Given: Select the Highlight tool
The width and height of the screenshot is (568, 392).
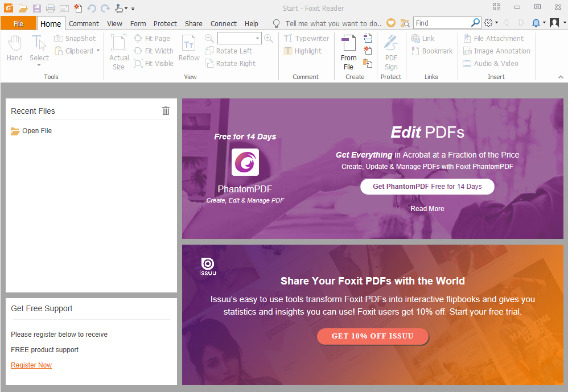Looking at the screenshot, I should [x=303, y=51].
